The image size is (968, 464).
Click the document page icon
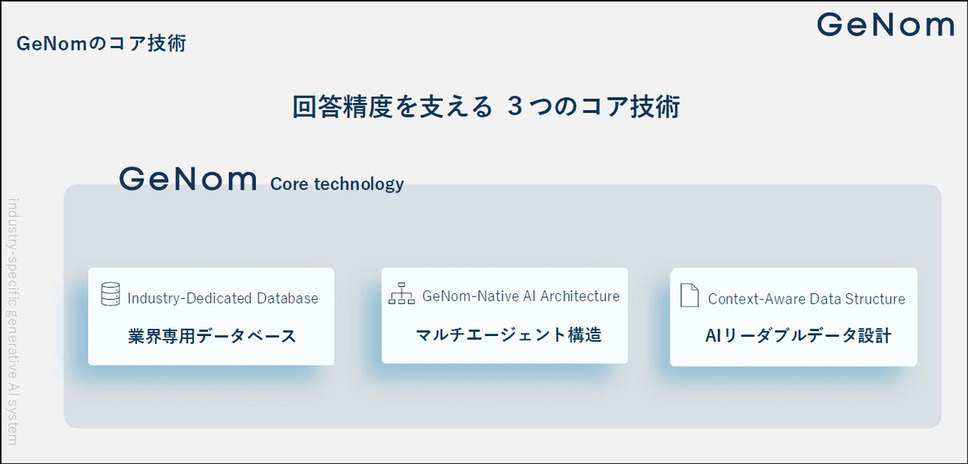689,296
